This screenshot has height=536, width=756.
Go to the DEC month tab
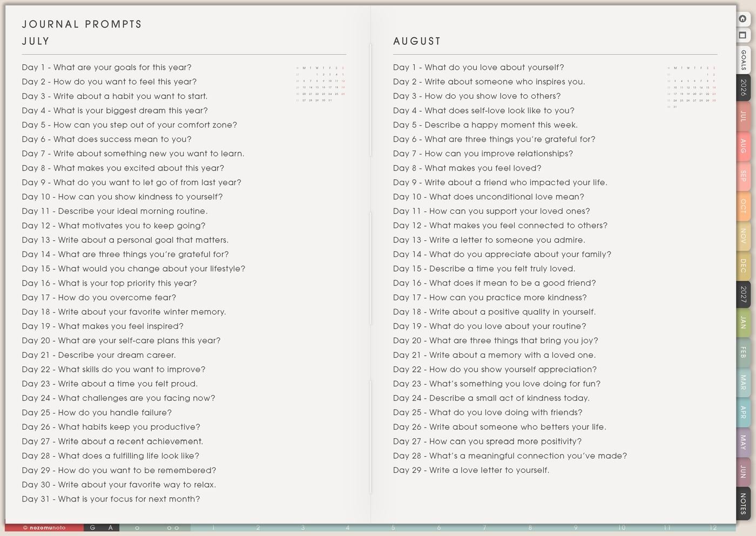pyautogui.click(x=743, y=265)
